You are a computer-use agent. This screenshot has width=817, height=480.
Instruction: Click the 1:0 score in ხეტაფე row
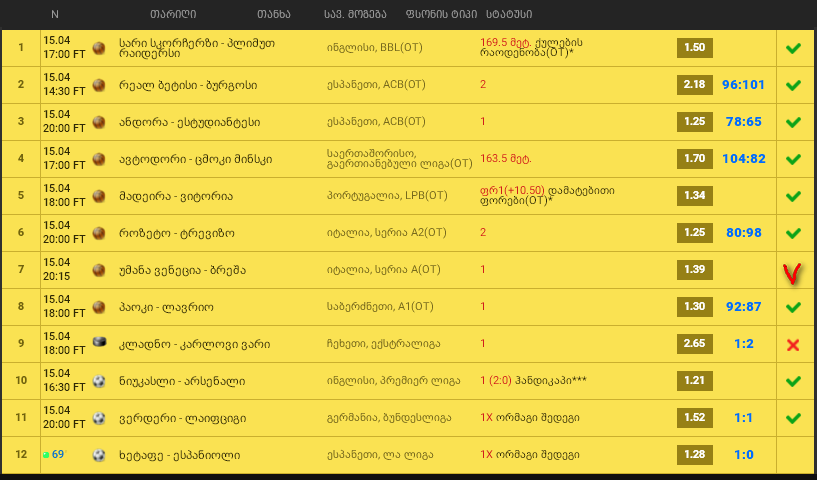(744, 454)
